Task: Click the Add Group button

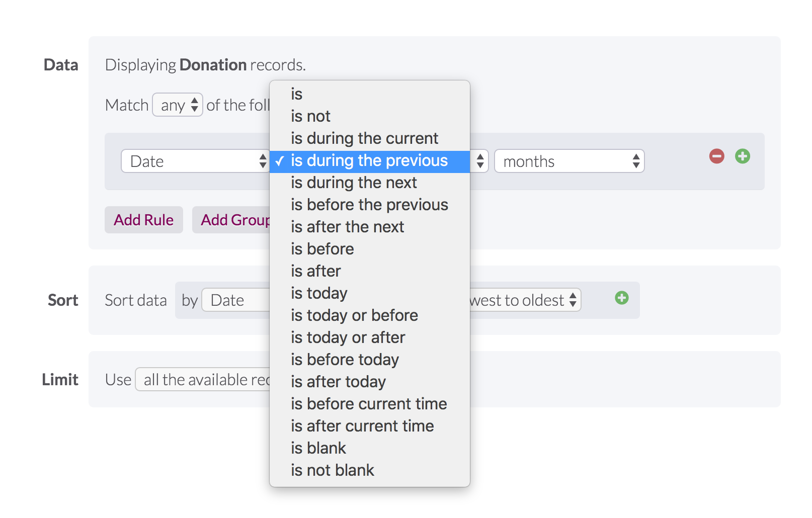Action: (x=232, y=220)
